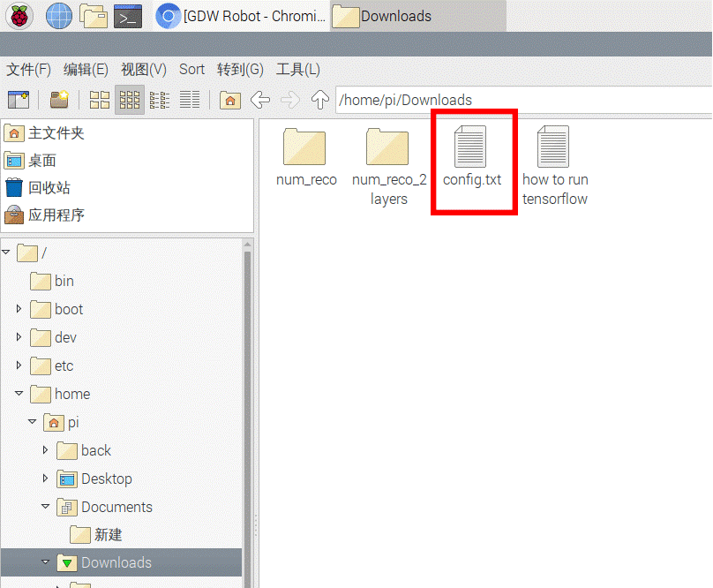Select boot folder in tree
Viewport: 713px width, 588px height.
point(56,310)
